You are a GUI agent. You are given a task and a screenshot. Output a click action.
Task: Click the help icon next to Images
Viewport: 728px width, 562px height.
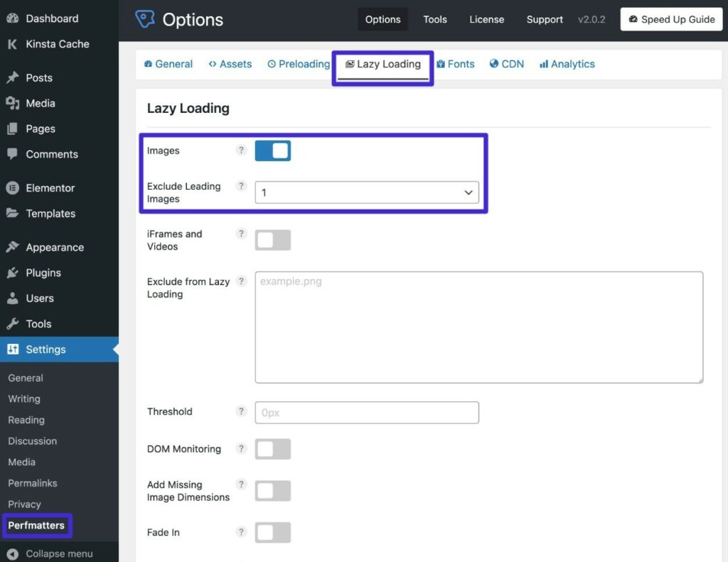[241, 151]
